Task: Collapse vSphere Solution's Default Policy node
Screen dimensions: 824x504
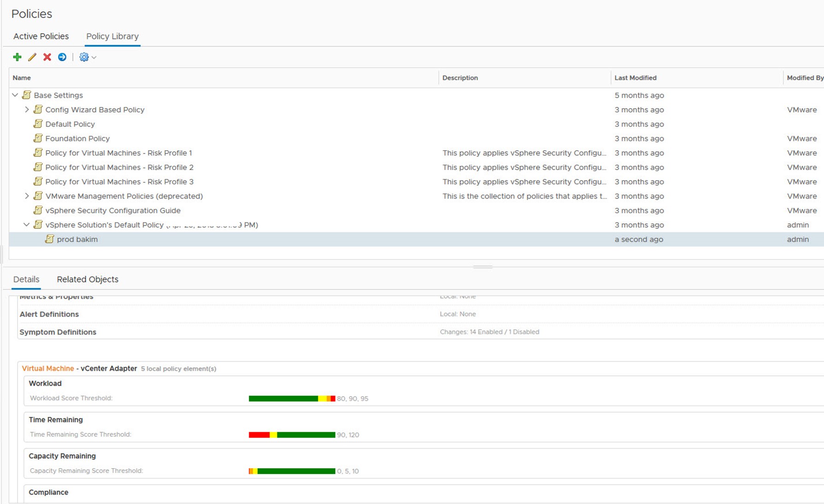Action: [x=27, y=225]
